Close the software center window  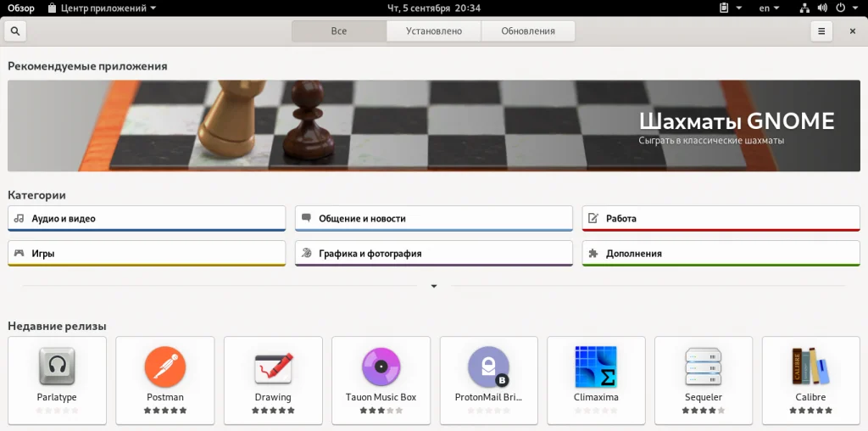point(853,31)
